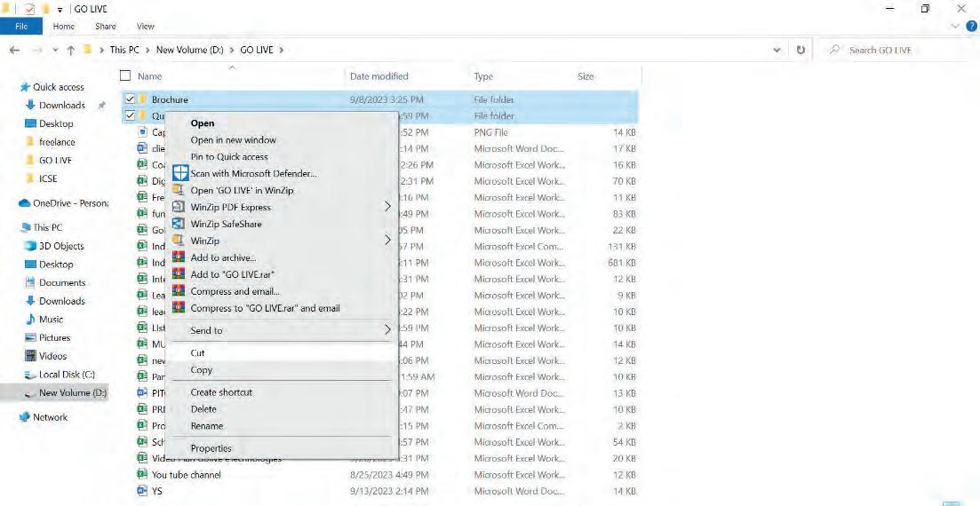Switch to the Home ribbon tab
980x506 pixels.
point(64,27)
